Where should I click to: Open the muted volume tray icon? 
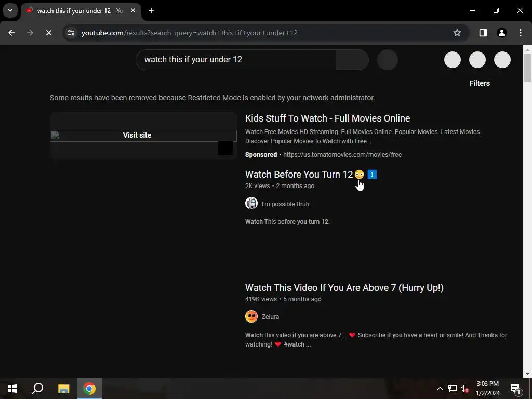tap(464, 389)
